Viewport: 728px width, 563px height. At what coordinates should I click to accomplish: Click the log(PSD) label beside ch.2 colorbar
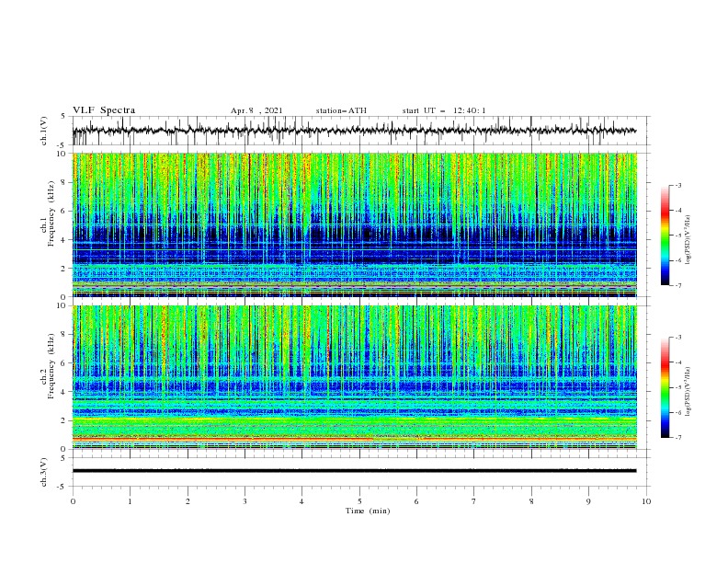click(x=688, y=392)
